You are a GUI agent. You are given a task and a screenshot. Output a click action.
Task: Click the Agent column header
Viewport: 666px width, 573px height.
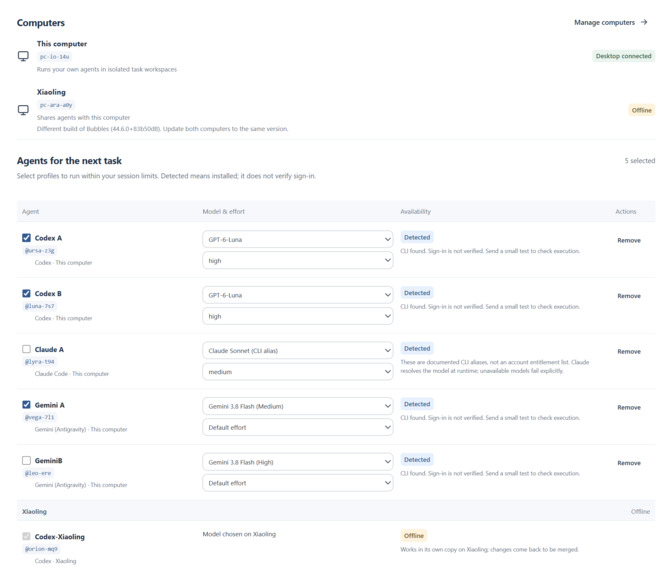[30, 212]
